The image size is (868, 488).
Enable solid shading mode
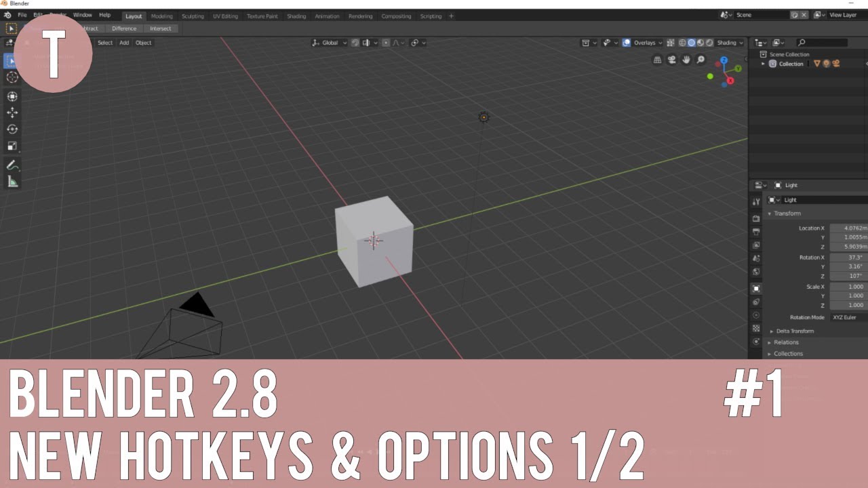coord(692,43)
